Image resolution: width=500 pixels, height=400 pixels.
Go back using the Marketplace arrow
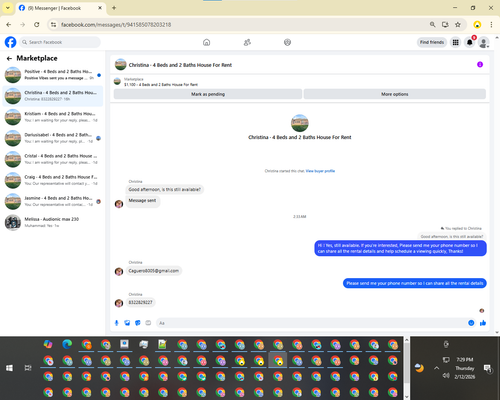(x=9, y=59)
